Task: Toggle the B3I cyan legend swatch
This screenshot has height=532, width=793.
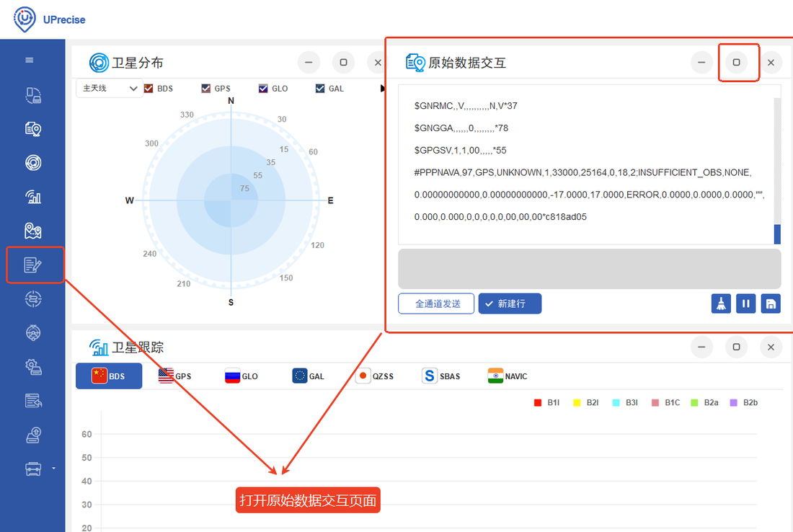Action: point(616,402)
